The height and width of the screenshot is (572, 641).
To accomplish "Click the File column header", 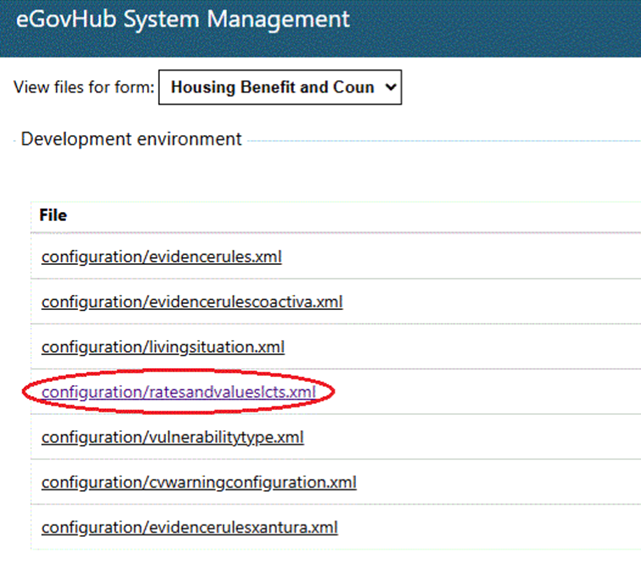I will (x=53, y=215).
